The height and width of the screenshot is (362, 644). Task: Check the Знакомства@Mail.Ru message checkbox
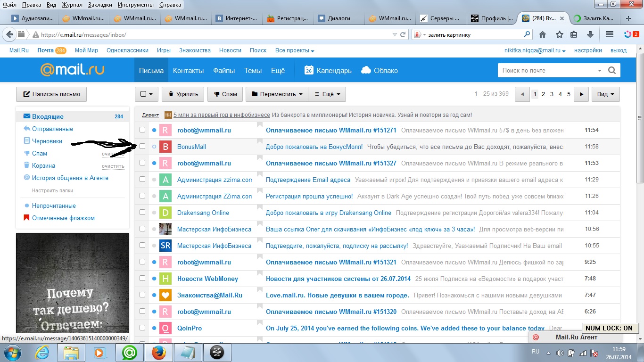pos(142,295)
